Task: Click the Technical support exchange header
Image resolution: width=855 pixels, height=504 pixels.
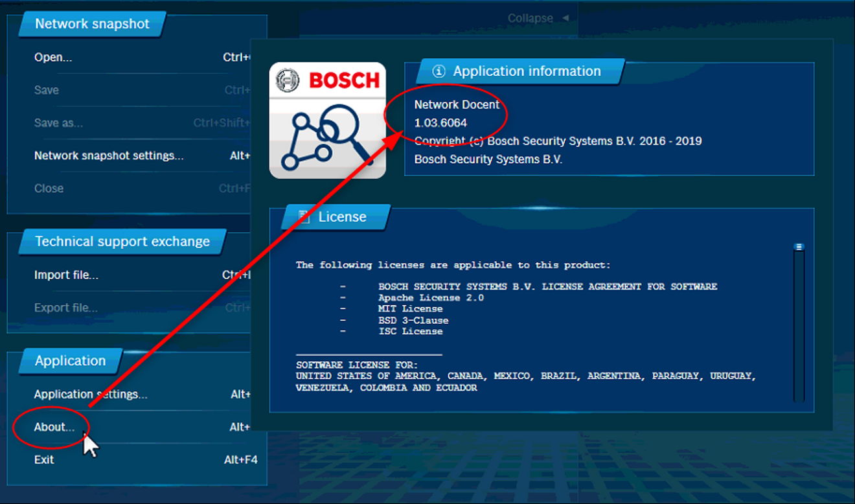Action: pos(122,242)
